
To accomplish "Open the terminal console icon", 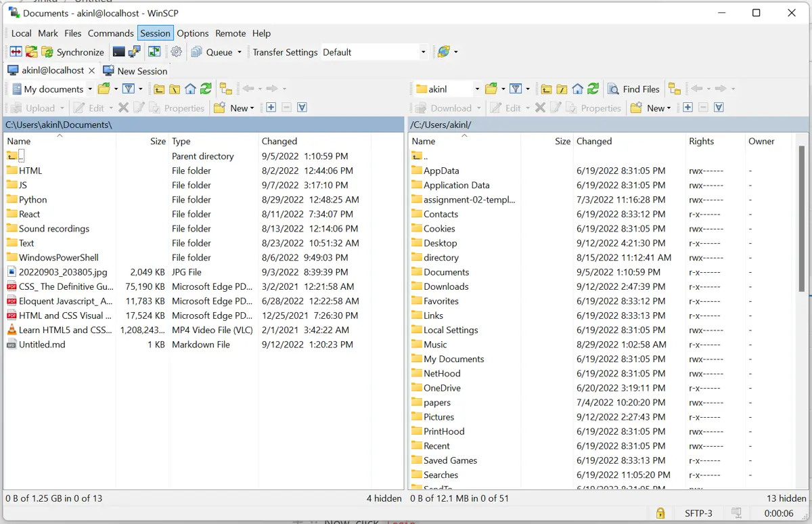I will pyautogui.click(x=119, y=52).
